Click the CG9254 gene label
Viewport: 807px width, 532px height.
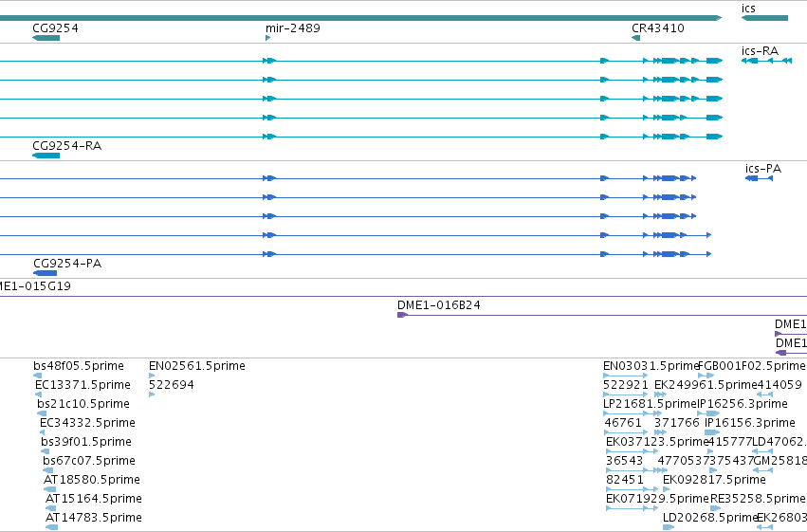coord(55,28)
